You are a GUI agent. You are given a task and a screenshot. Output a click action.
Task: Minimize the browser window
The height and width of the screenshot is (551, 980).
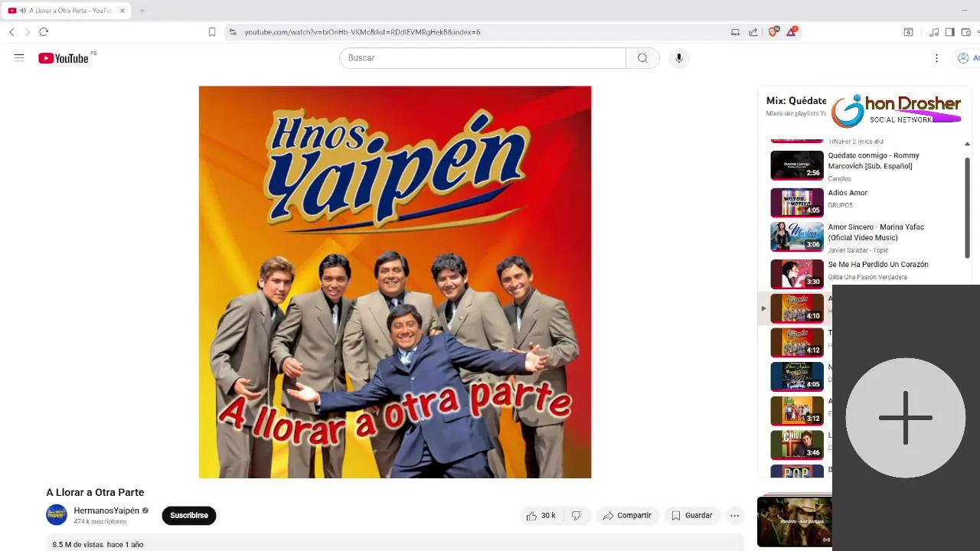tap(965, 11)
